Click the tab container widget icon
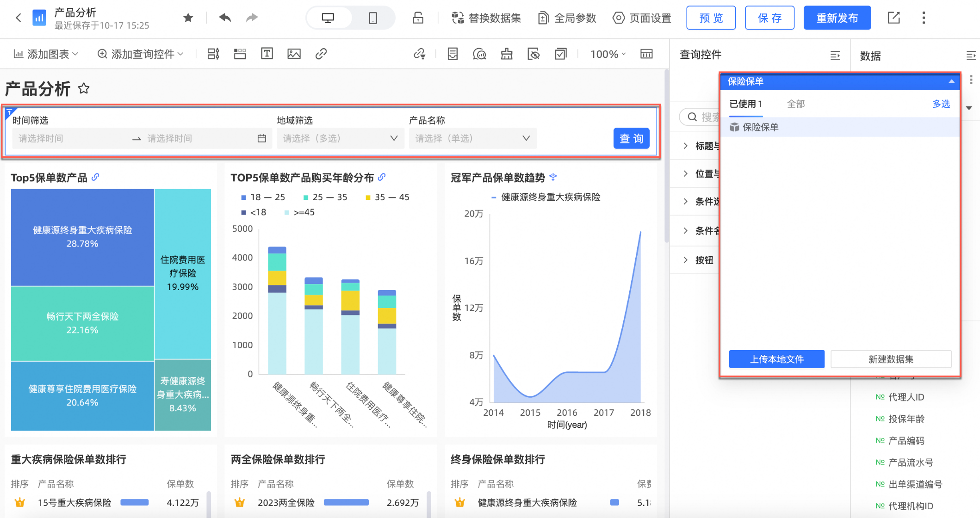This screenshot has width=980, height=518. pyautogui.click(x=240, y=54)
